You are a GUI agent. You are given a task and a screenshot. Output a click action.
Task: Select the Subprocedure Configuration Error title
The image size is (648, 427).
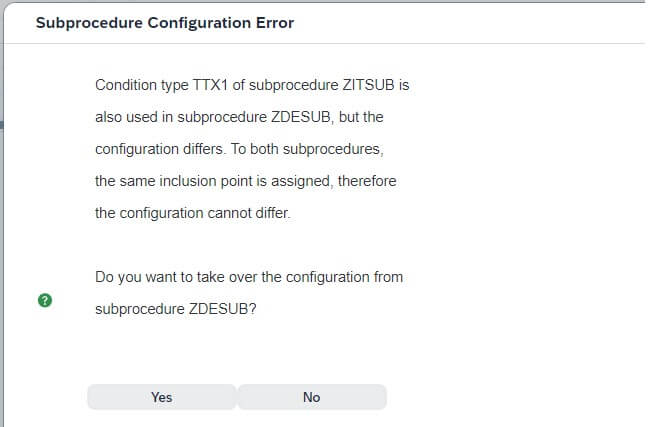pyautogui.click(x=165, y=23)
